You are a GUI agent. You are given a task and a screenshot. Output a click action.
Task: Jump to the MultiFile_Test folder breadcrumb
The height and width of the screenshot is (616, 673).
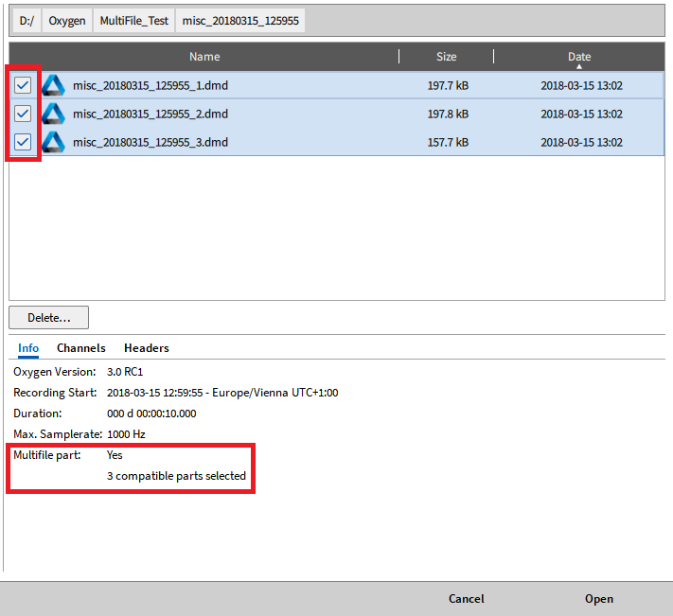pos(133,21)
